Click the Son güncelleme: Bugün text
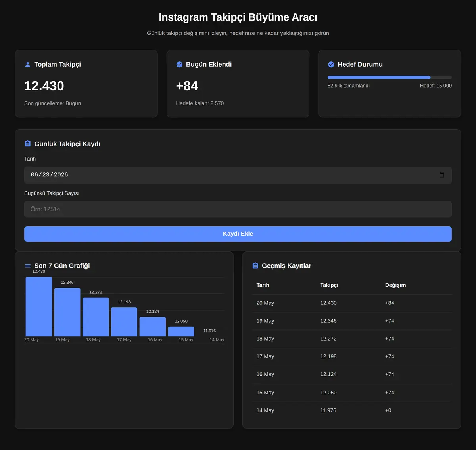The width and height of the screenshot is (476, 450). [x=52, y=103]
